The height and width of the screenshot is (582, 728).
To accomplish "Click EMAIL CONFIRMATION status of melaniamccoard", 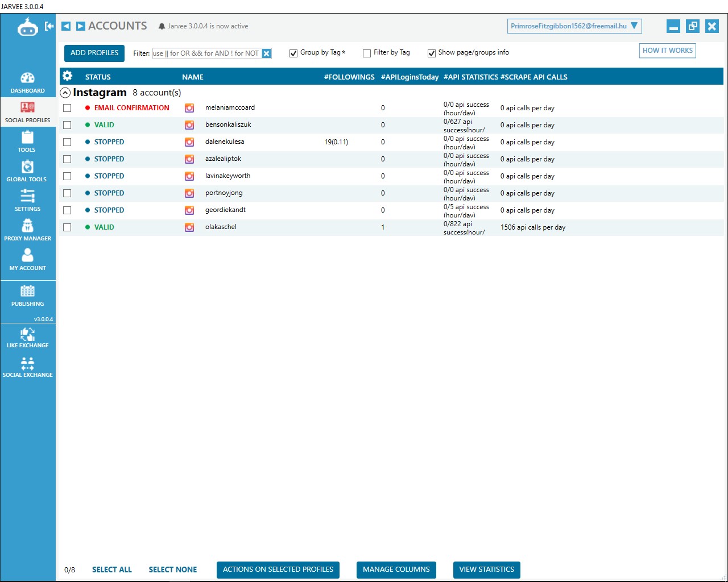I will pos(132,108).
